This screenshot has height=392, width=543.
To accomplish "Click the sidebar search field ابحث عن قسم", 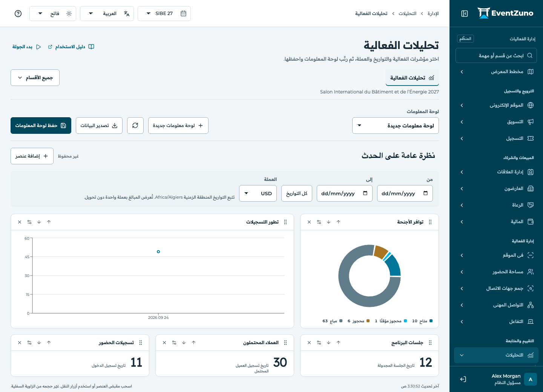I will 496,55.
